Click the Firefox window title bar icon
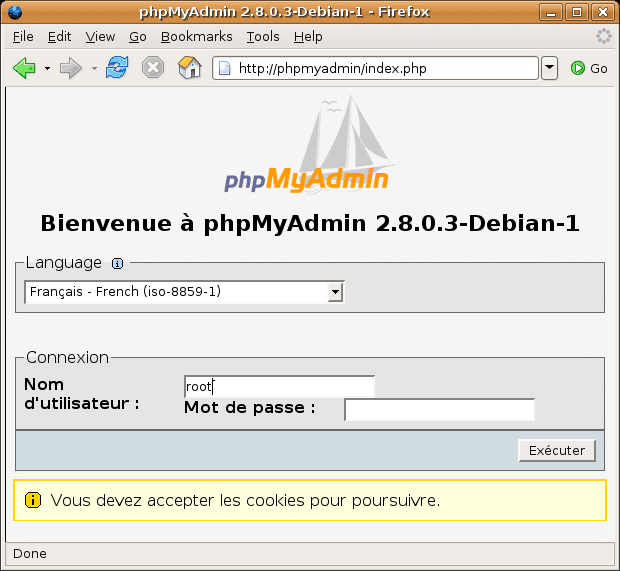The height and width of the screenshot is (571, 620). tap(15, 12)
